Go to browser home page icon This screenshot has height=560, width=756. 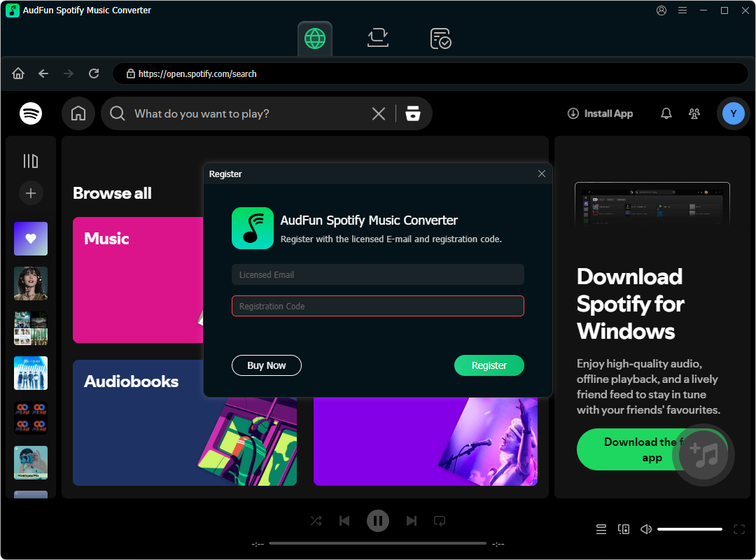[x=18, y=73]
